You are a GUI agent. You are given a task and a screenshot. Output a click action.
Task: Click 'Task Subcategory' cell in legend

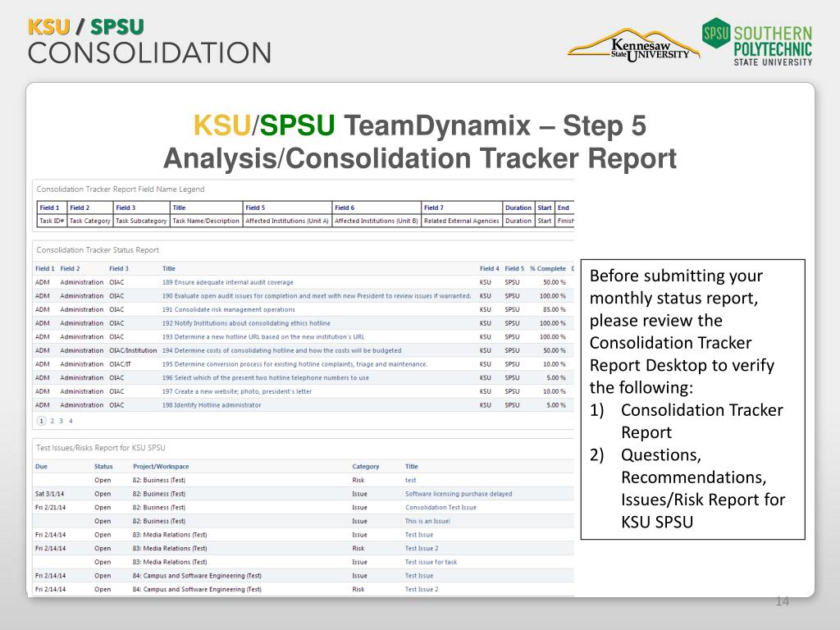(x=141, y=221)
